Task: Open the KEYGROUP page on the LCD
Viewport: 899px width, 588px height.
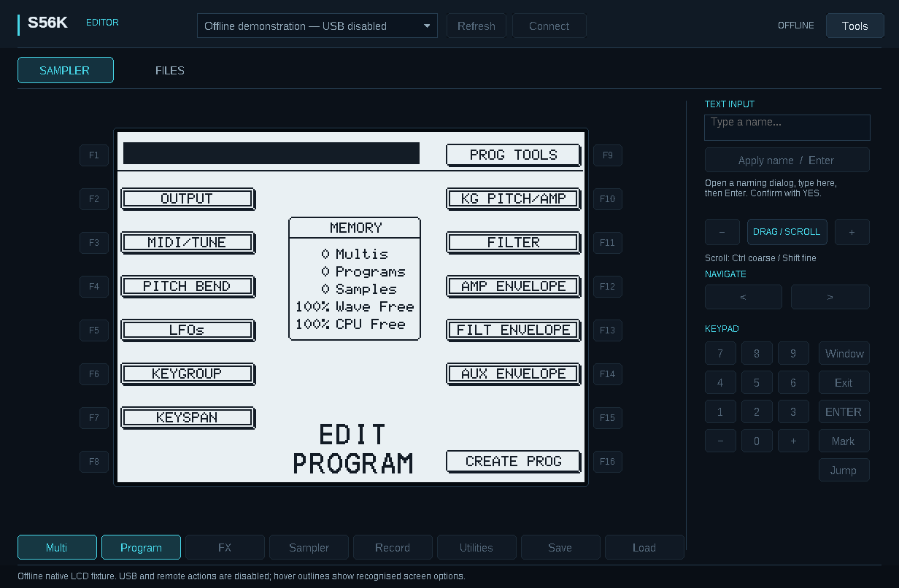Action: [x=188, y=374]
